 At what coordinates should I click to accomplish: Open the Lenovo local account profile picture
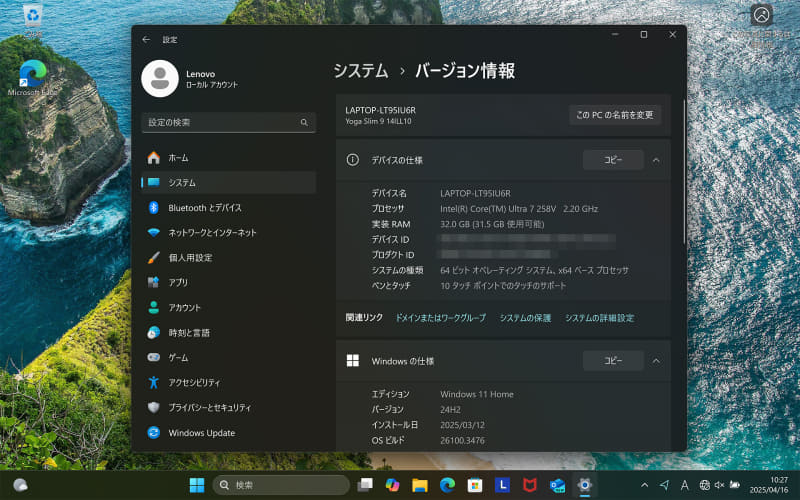point(160,79)
